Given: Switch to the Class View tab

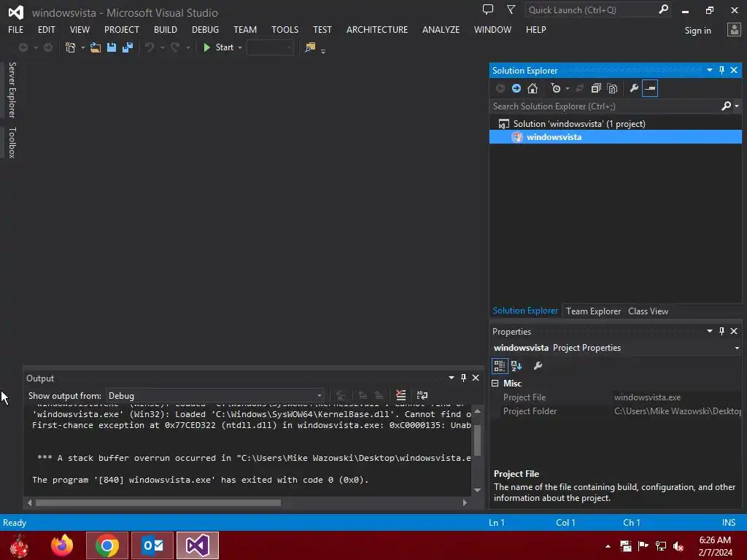Looking at the screenshot, I should tap(648, 311).
